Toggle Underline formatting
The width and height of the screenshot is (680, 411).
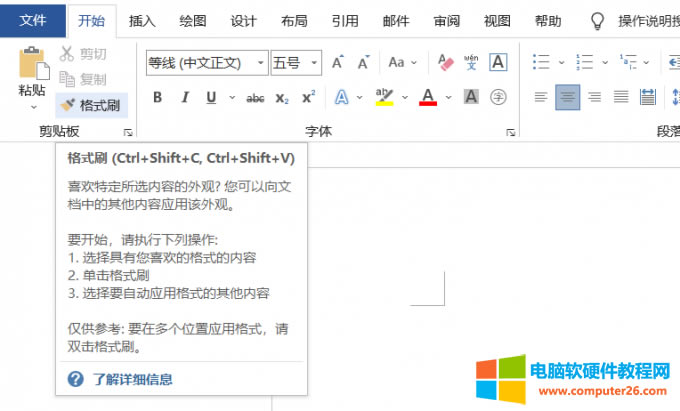[211, 97]
